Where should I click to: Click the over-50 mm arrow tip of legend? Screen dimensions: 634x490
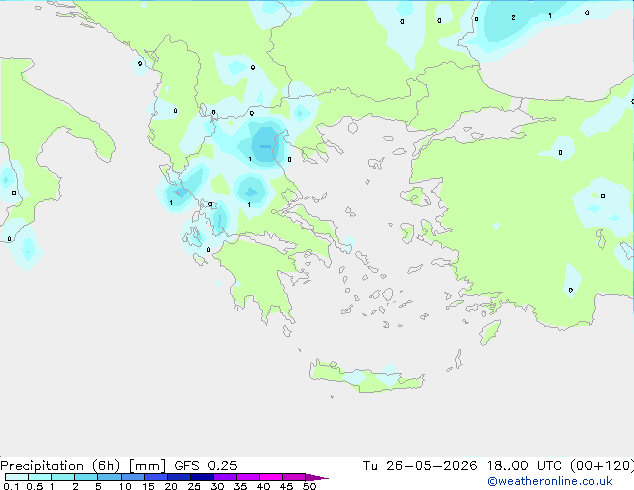[317, 477]
